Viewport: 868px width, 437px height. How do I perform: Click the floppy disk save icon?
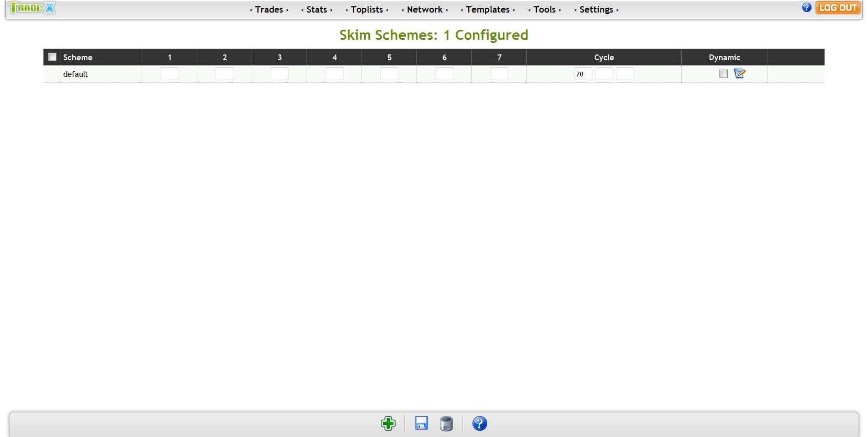coord(421,423)
